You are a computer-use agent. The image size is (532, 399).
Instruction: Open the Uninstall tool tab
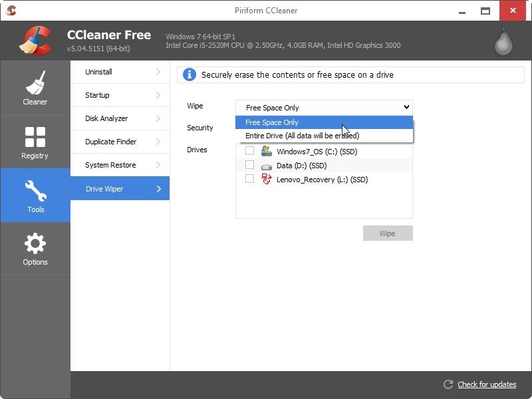[120, 72]
